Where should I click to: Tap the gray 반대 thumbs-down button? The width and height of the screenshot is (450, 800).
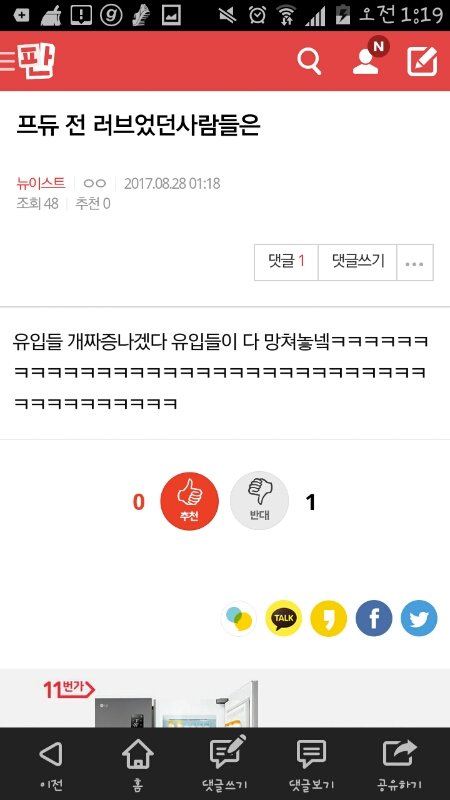tap(259, 501)
